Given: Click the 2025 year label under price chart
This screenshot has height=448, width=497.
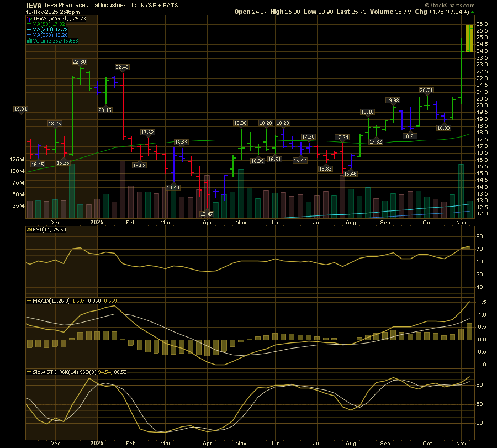Looking at the screenshot, I should tap(97, 223).
